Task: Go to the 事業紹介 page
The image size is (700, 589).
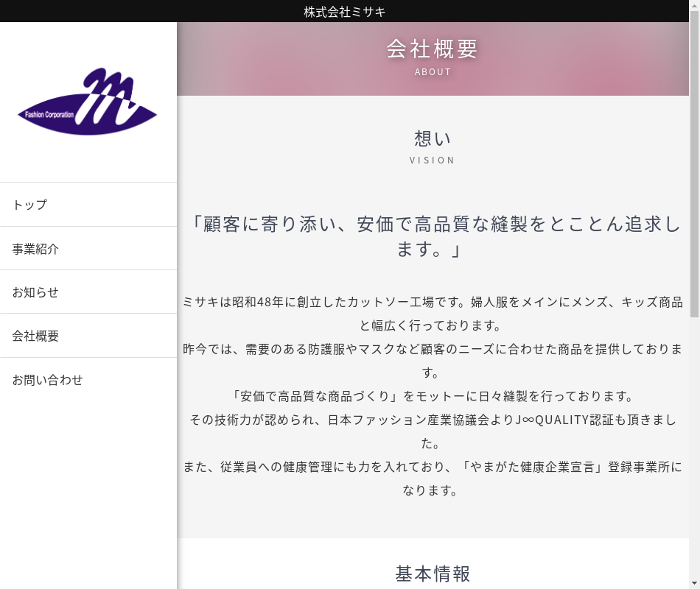Action: click(35, 249)
